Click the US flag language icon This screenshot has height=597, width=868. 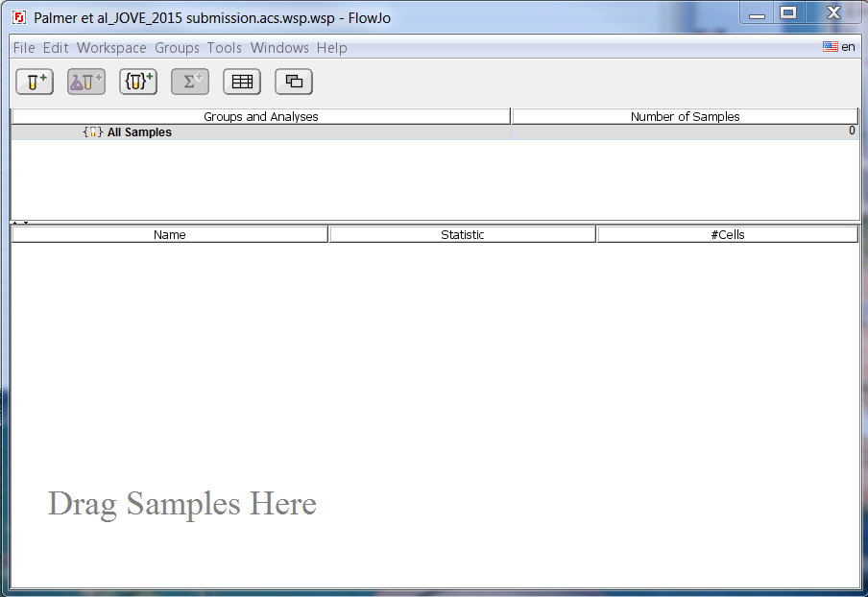tap(830, 46)
